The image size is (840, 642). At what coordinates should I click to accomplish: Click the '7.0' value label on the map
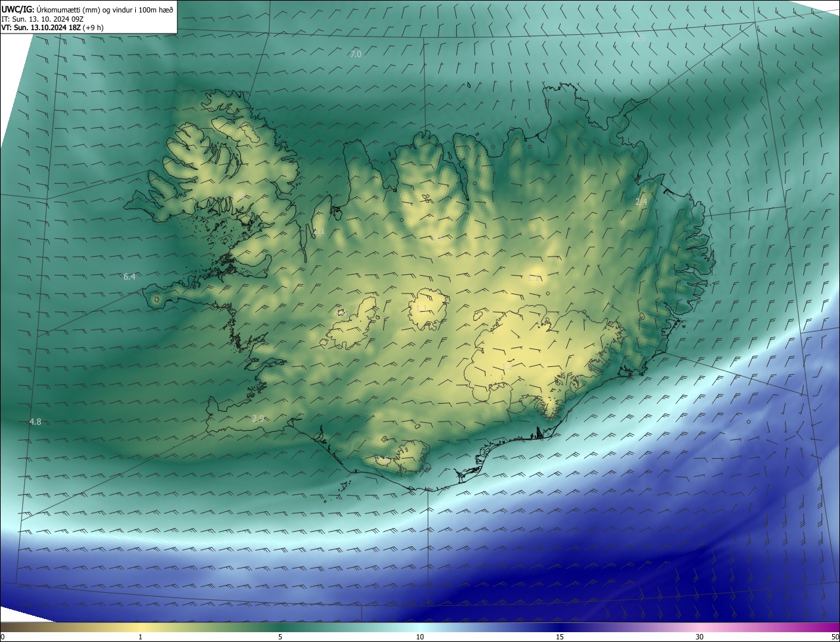click(x=356, y=54)
